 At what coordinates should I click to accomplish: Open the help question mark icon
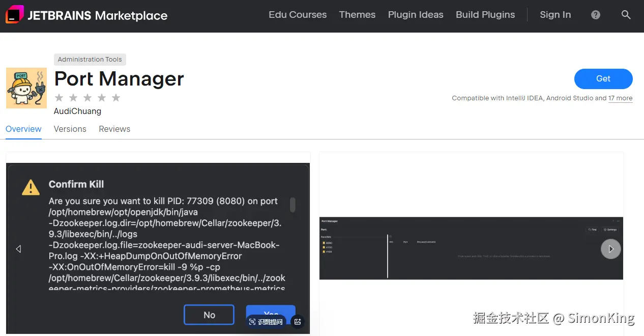[x=596, y=15]
